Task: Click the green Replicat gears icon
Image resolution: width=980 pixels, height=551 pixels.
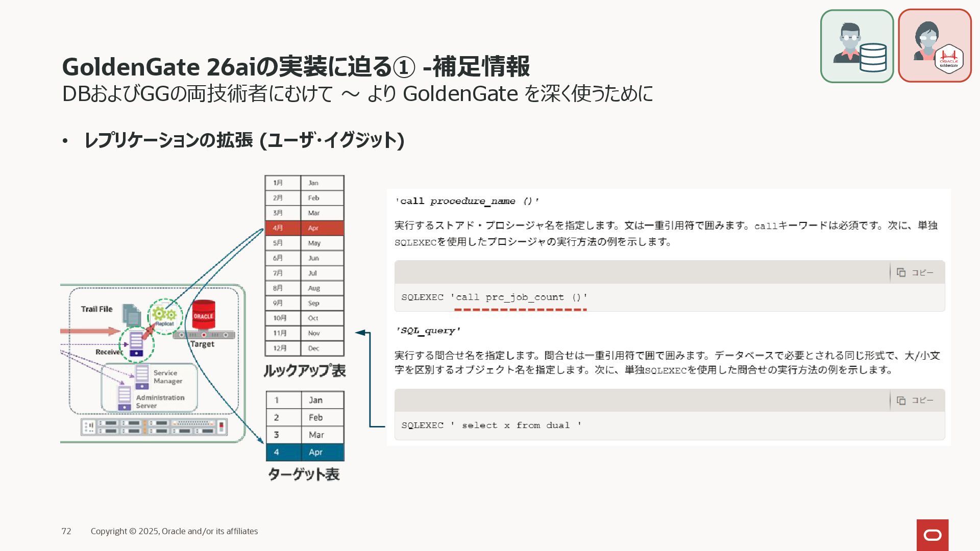Action: click(164, 315)
